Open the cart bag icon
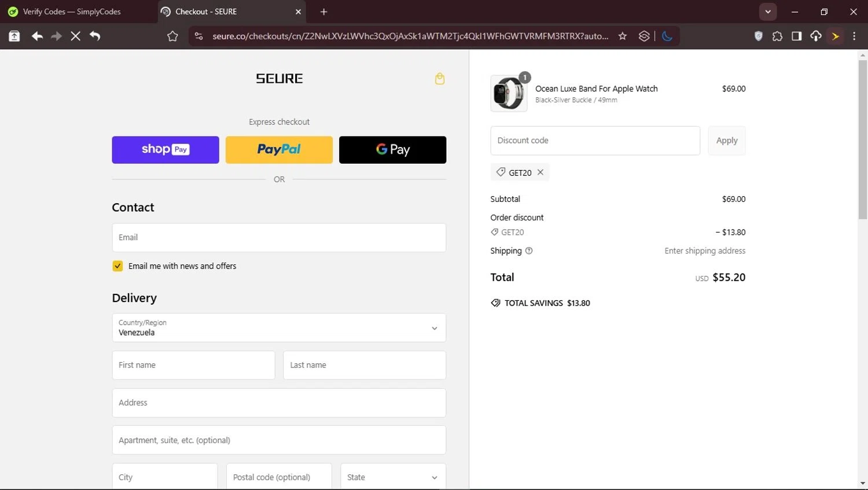The height and width of the screenshot is (490, 868). 440,79
